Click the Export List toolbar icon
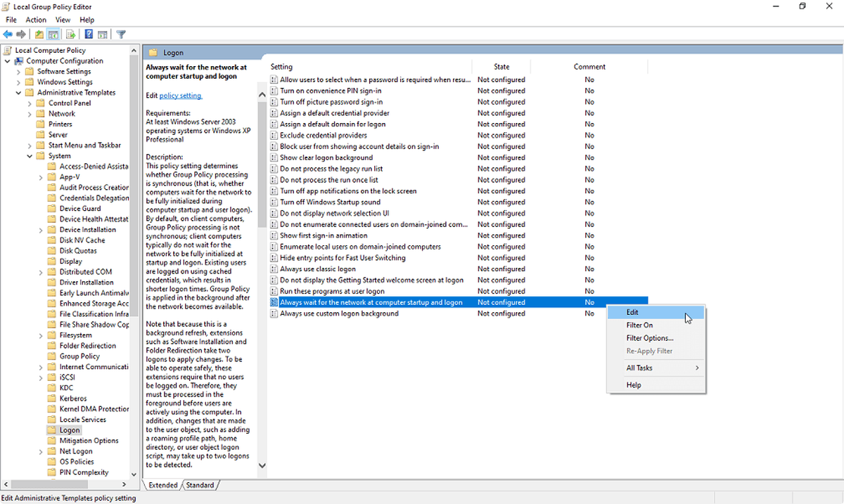This screenshot has width=844, height=504. [x=71, y=34]
